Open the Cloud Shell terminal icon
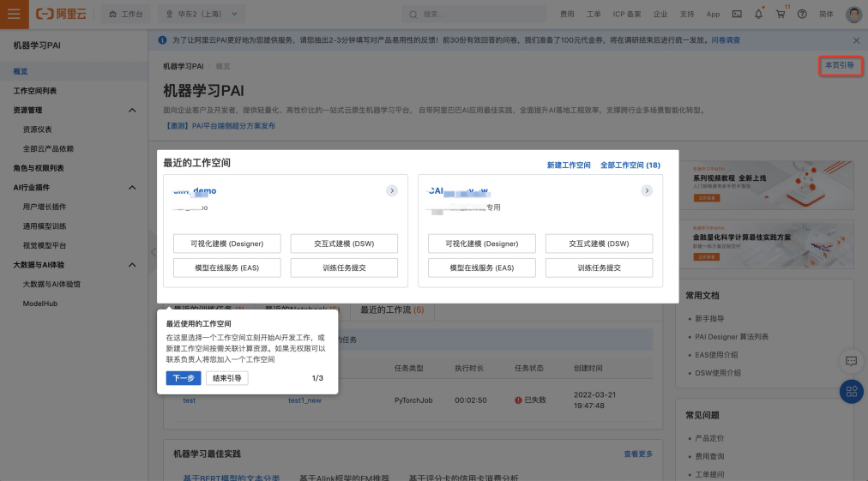The image size is (868, 481). pyautogui.click(x=737, y=14)
